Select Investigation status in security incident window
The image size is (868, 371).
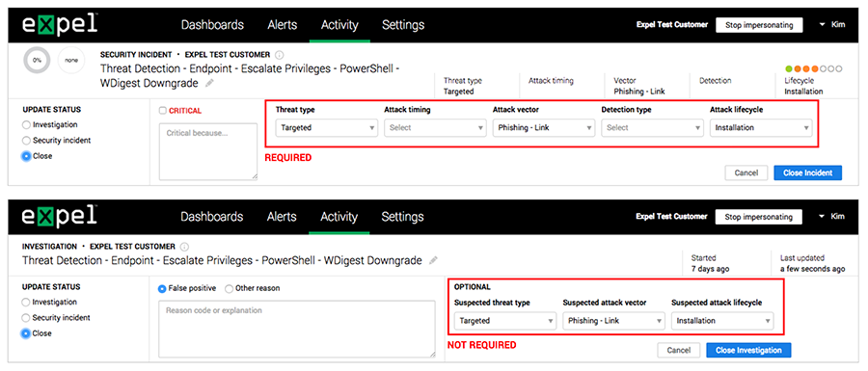[x=26, y=125]
